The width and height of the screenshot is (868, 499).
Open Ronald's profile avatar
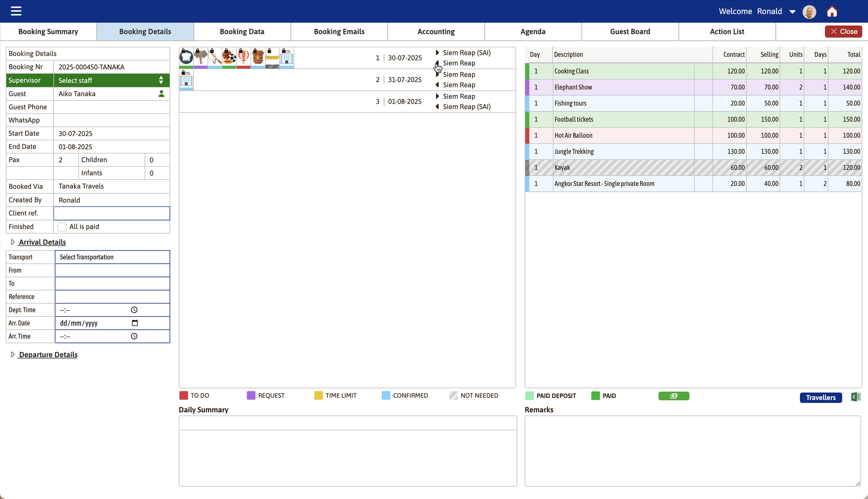[x=809, y=12]
